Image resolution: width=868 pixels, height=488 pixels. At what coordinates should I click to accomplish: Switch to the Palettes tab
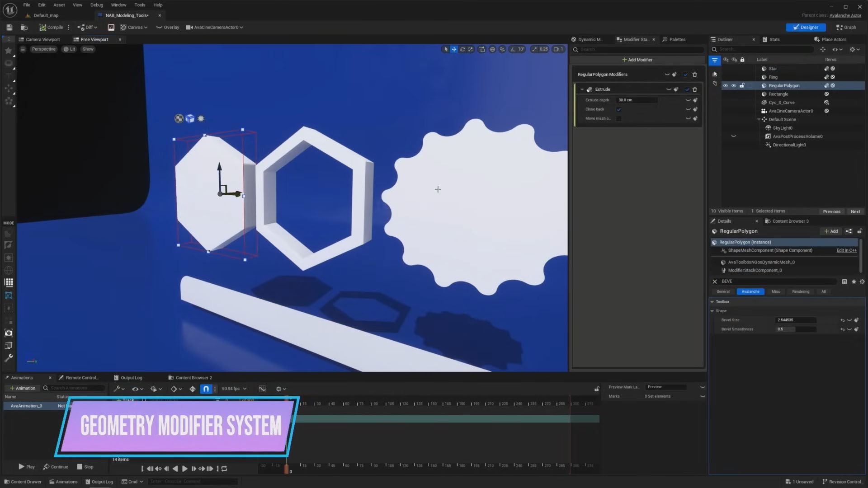(674, 39)
